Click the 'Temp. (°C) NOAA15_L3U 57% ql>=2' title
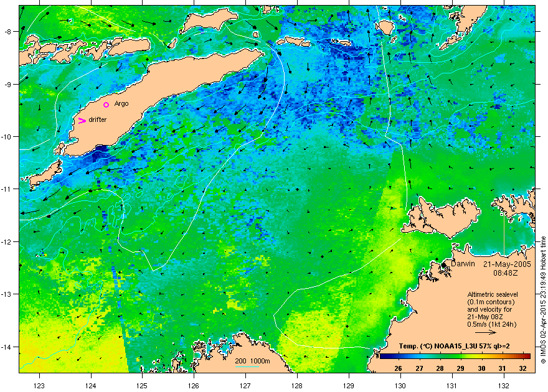This screenshot has width=548, height=392. pyautogui.click(x=454, y=347)
